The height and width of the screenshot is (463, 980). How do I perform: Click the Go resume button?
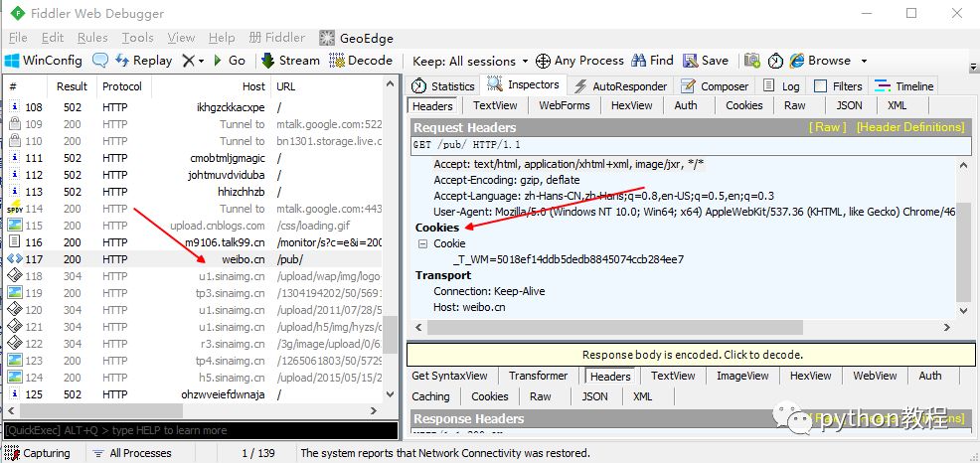230,61
